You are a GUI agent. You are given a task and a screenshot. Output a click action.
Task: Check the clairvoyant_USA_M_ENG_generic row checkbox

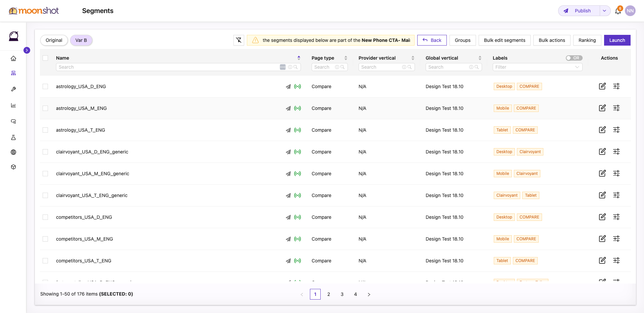(x=45, y=174)
